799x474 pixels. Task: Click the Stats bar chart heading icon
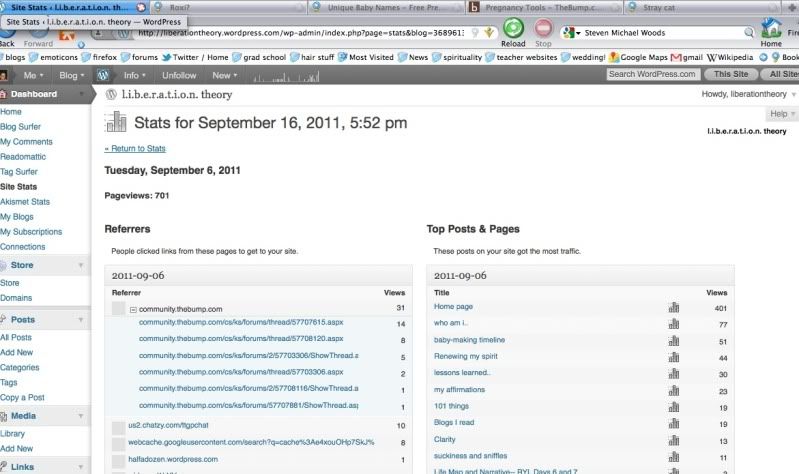(116, 122)
